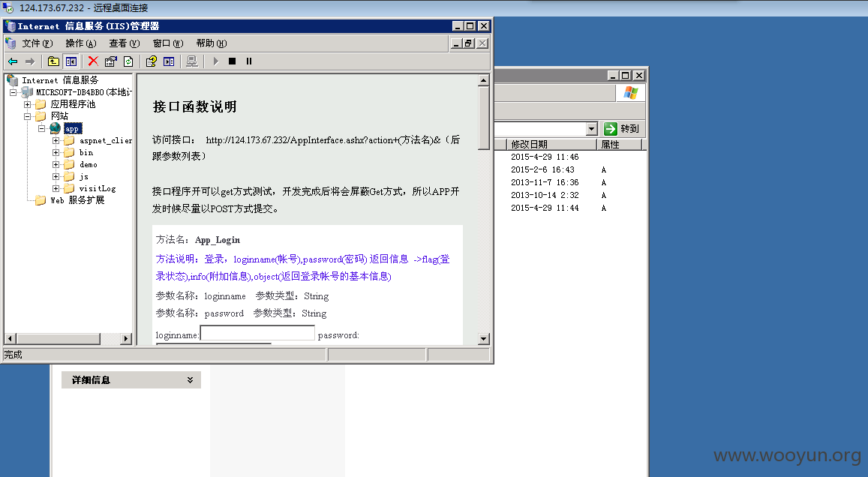The image size is (868, 477).
Task: Select the demo folder
Action: (x=89, y=164)
